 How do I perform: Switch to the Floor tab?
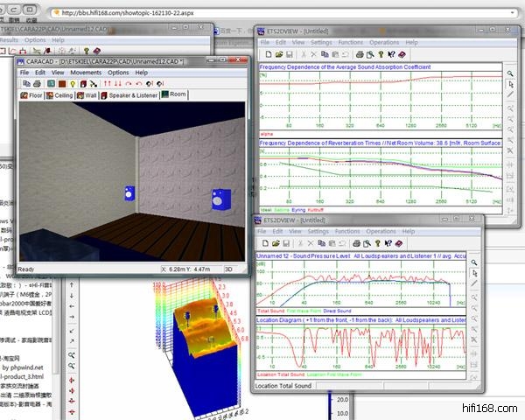31,94
